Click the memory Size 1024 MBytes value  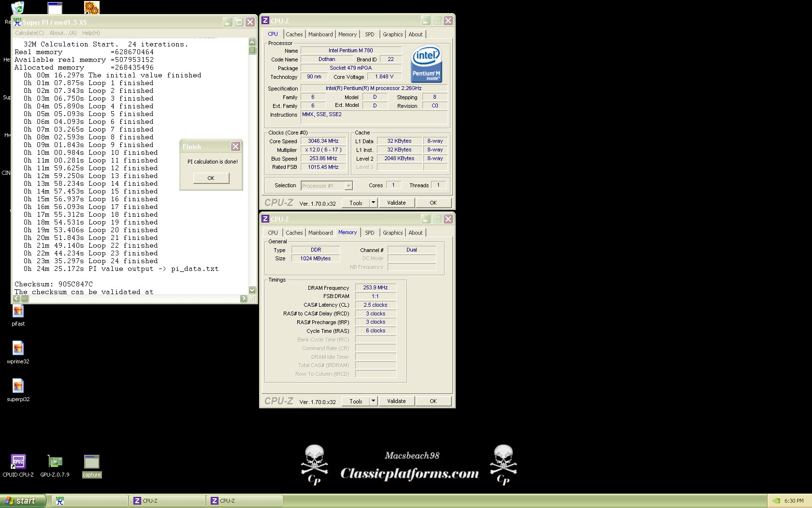[x=316, y=258]
